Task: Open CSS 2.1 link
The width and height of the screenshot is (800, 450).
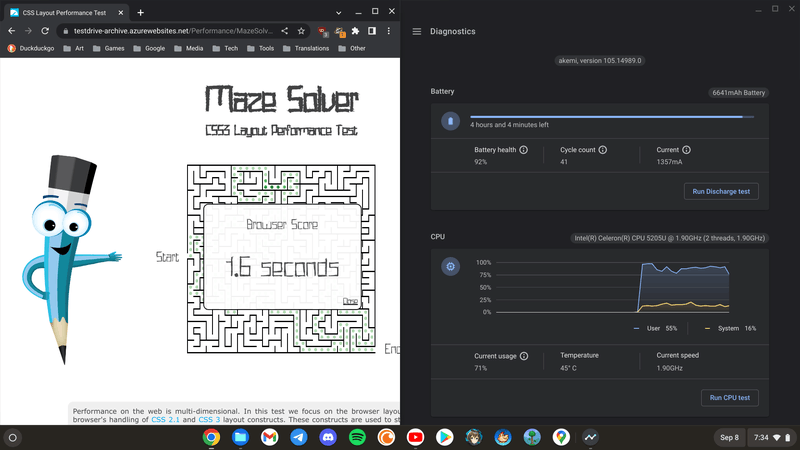Action: [x=165, y=419]
